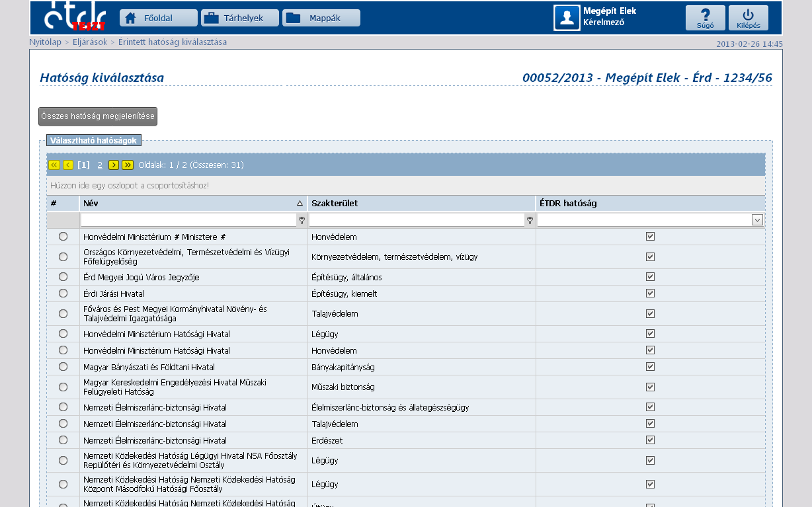
Task: Click the Szakterület column header
Action: (422, 204)
